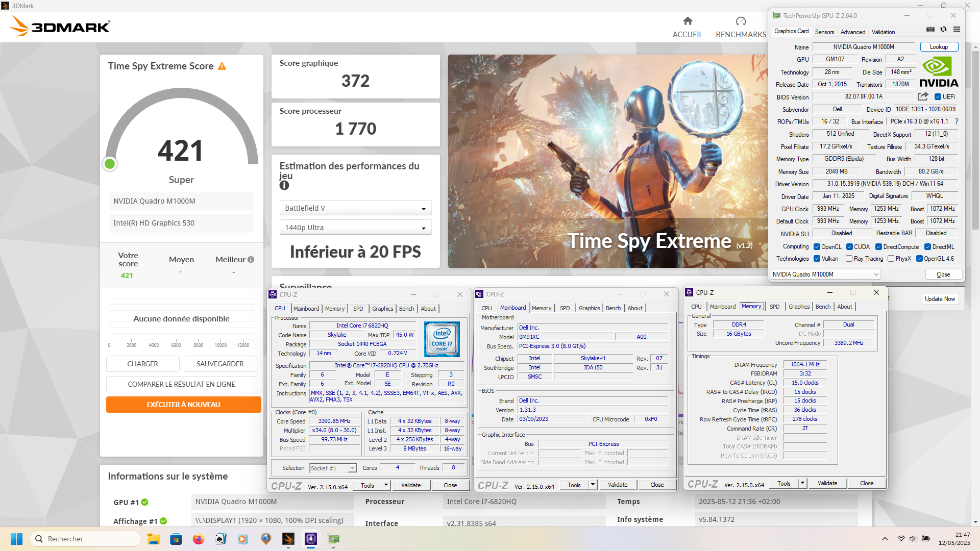The height and width of the screenshot is (551, 980).
Task: Open the Battlefield V game dropdown
Action: 356,208
